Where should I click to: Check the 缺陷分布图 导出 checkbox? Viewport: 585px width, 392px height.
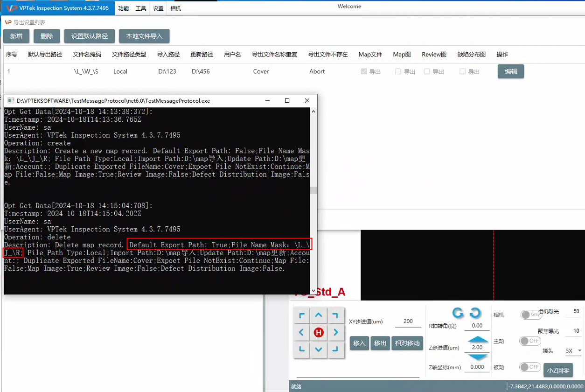point(463,71)
